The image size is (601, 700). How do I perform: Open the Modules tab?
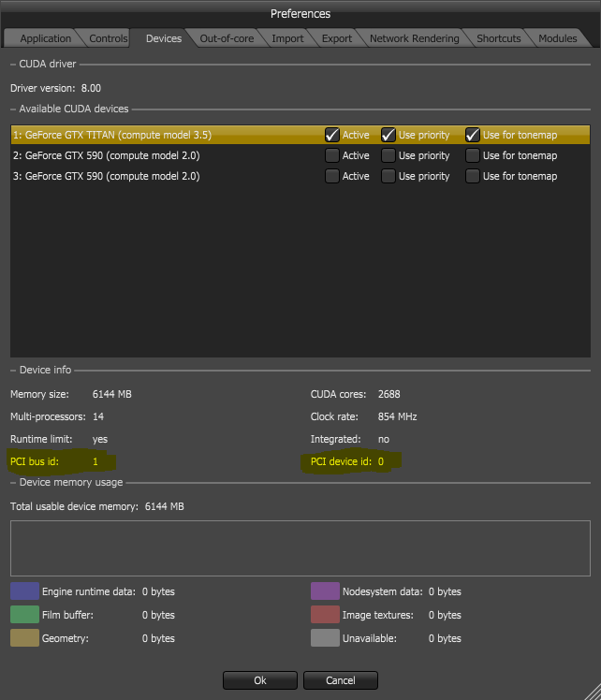point(557,38)
